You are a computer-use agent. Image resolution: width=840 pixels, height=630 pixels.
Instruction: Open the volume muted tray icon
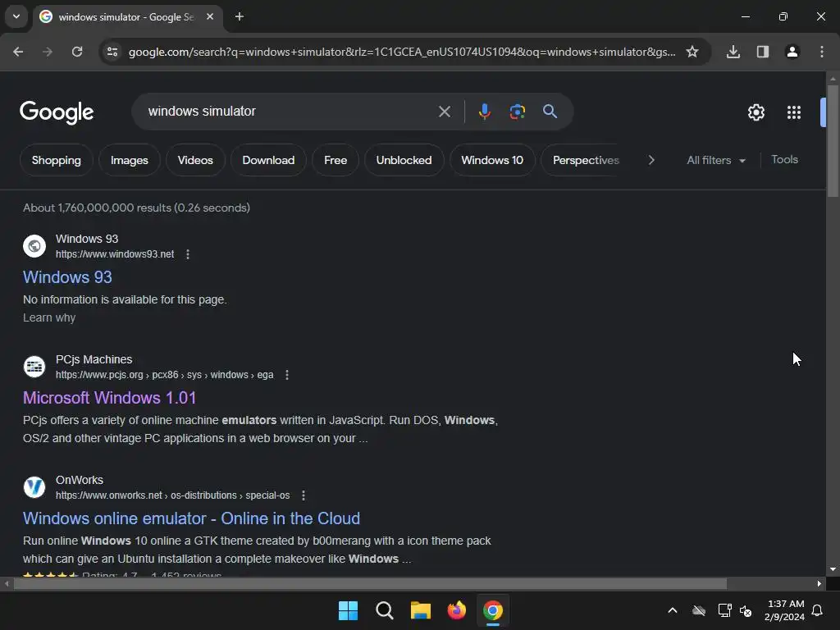point(745,610)
